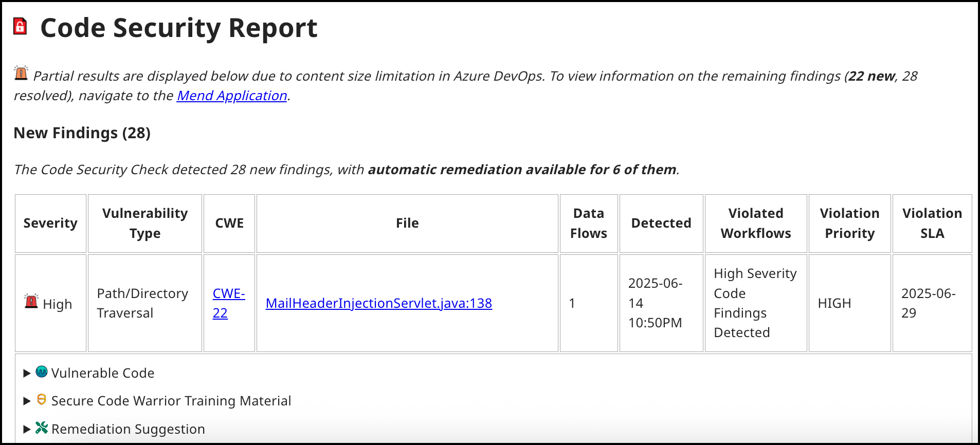The height and width of the screenshot is (445, 980).
Task: Click the HIGH violation priority cell
Action: click(x=834, y=304)
